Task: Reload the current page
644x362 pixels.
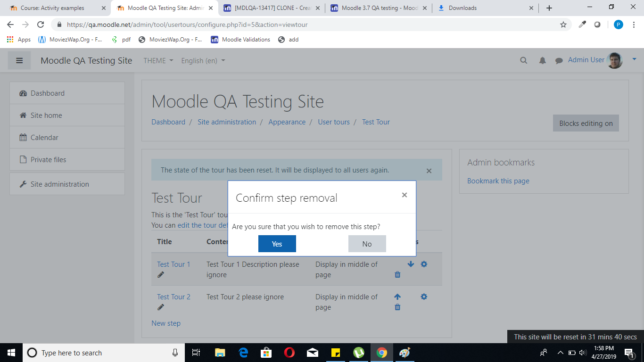Action: pos(41,25)
